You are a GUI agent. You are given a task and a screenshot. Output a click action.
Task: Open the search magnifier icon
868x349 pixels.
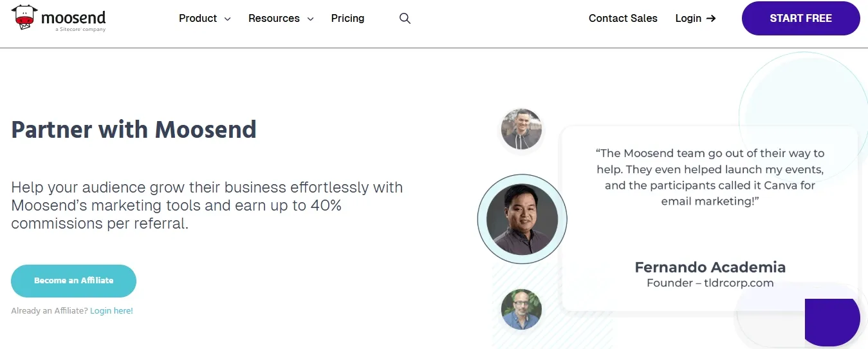(405, 18)
